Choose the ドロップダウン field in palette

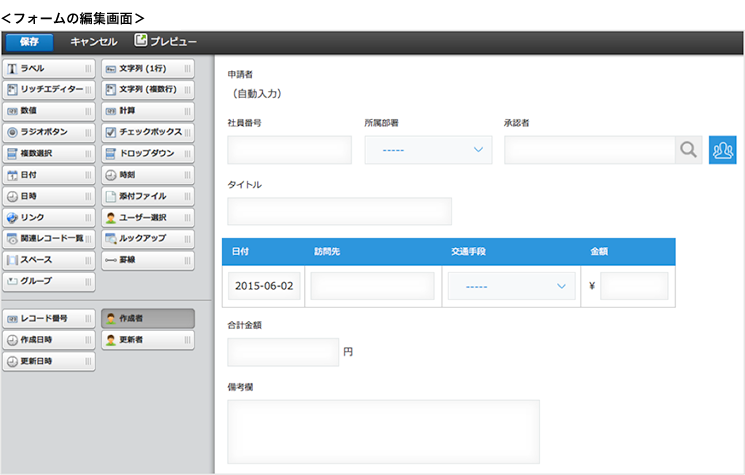(x=148, y=153)
